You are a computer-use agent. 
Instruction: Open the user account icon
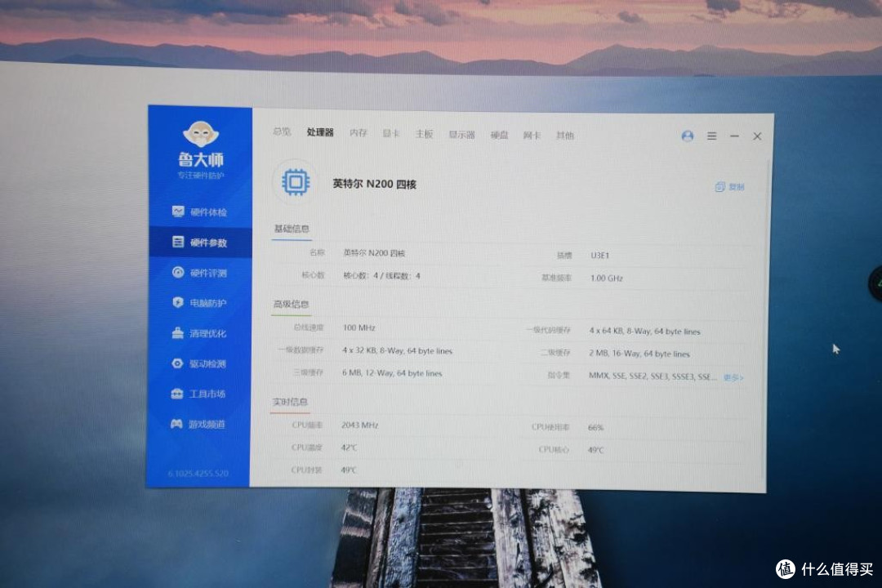click(x=688, y=136)
